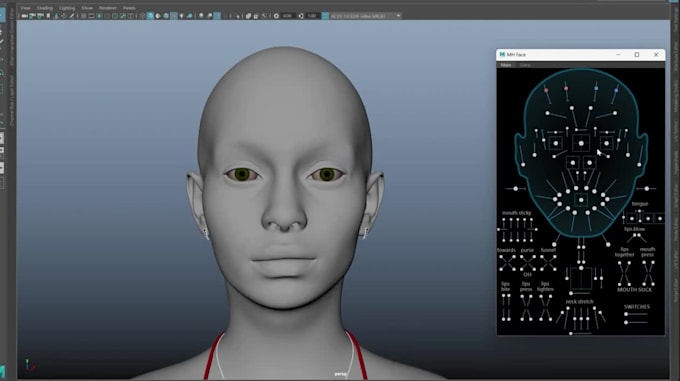Open the View menu in panel menu bar
The height and width of the screenshot is (381, 680).
pos(25,8)
